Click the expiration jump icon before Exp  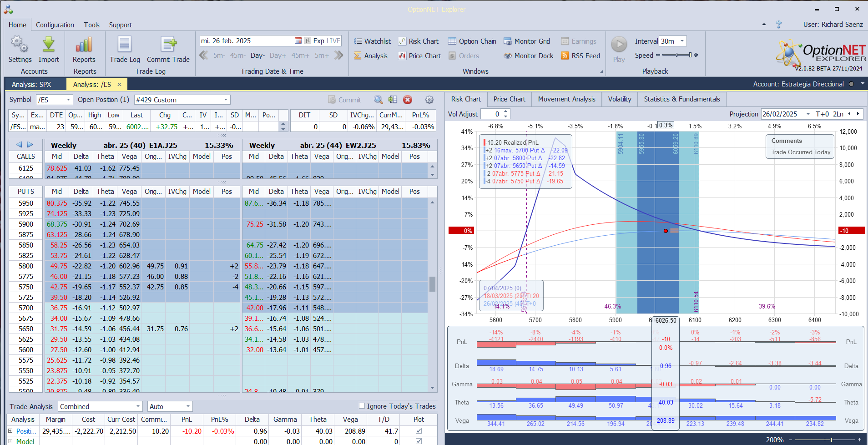click(x=308, y=41)
